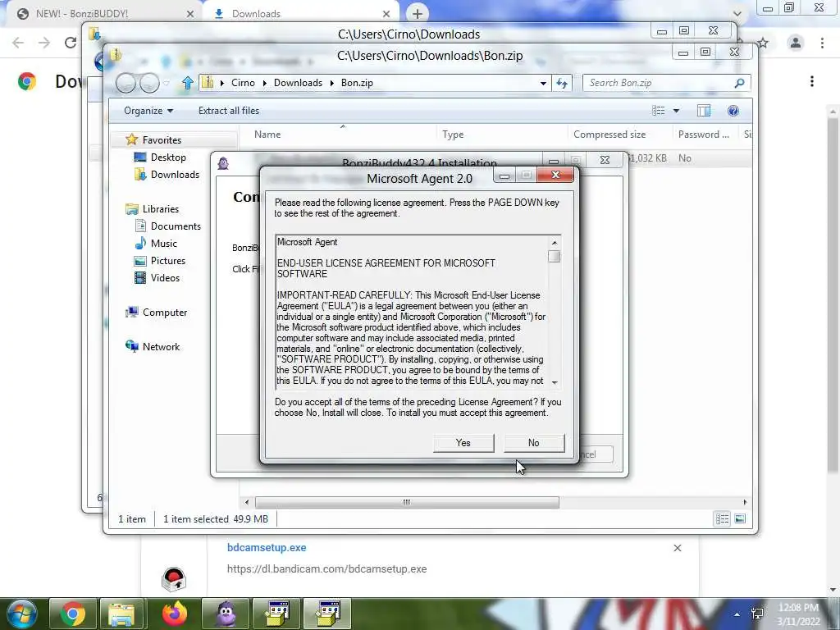840x630 pixels.
Task: Click the Change your view icon
Action: (659, 111)
